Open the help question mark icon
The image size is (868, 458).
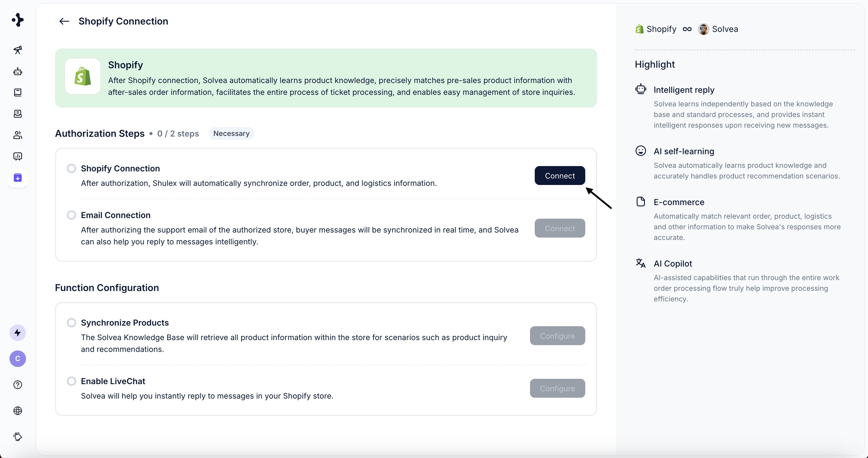coord(17,385)
